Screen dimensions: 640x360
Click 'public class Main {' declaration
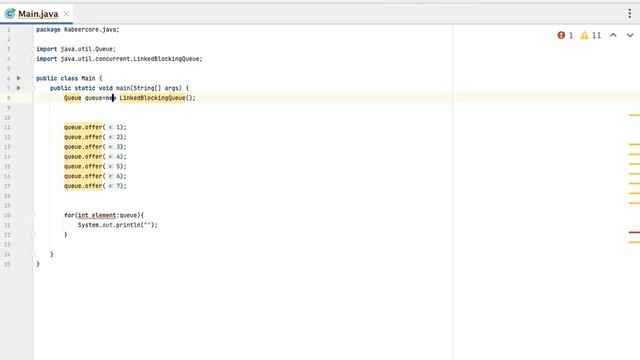tap(69, 78)
